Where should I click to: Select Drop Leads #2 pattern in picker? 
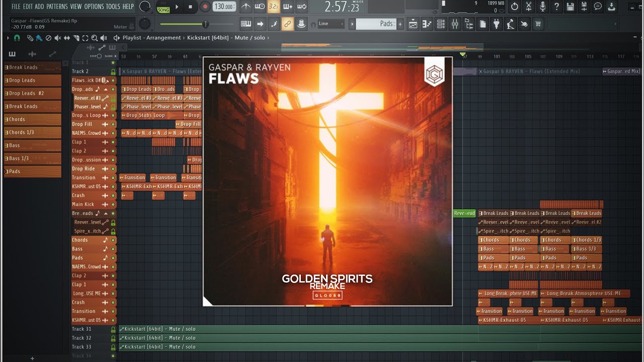click(x=32, y=93)
